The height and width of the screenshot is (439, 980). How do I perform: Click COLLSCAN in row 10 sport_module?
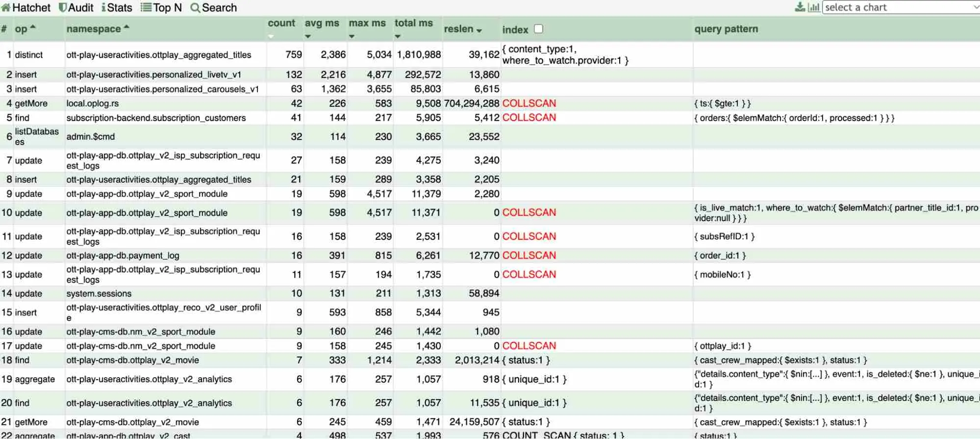[529, 212]
